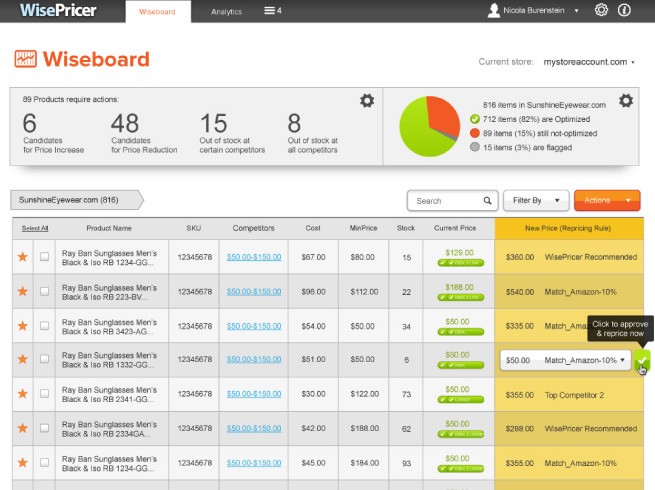Toggle star for RB 3423-AG row

(23, 325)
